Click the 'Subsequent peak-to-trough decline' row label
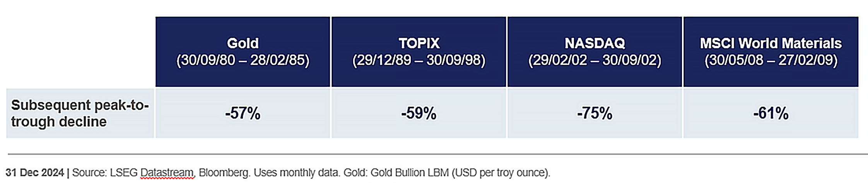The image size is (868, 185). point(79,113)
